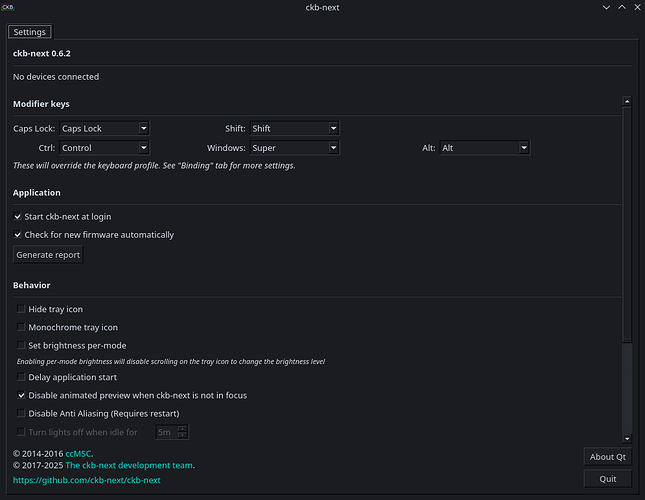Image resolution: width=645 pixels, height=500 pixels.
Task: Click the idle time 5m spinbox field
Action: (x=167, y=432)
